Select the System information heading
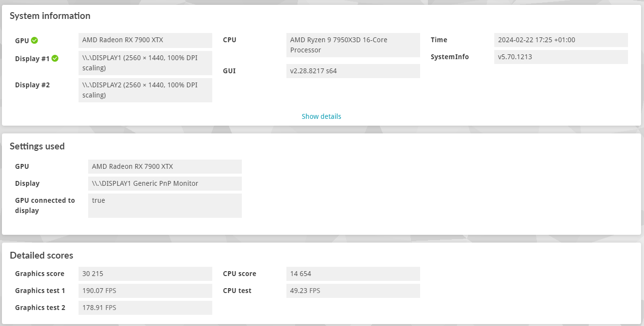The height and width of the screenshot is (326, 644). pos(50,16)
